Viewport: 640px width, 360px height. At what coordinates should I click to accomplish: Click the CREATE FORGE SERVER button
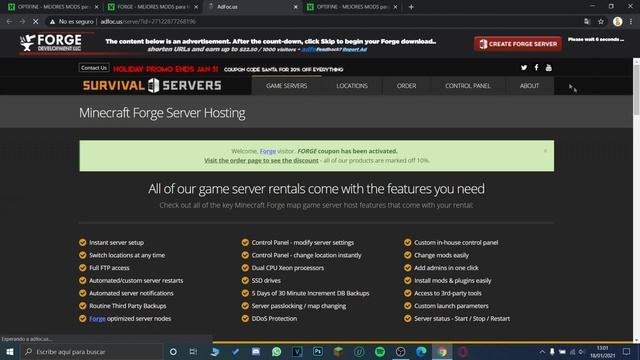click(x=518, y=44)
